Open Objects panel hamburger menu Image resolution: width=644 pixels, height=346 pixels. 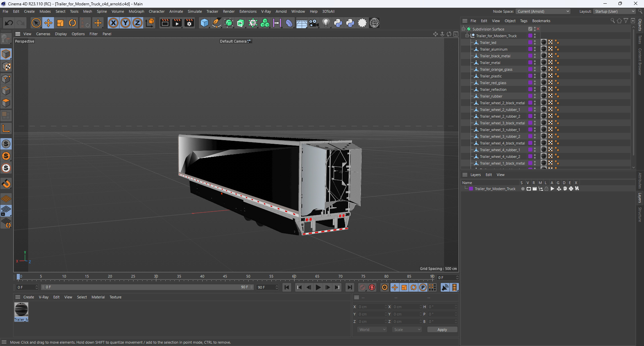click(x=465, y=21)
